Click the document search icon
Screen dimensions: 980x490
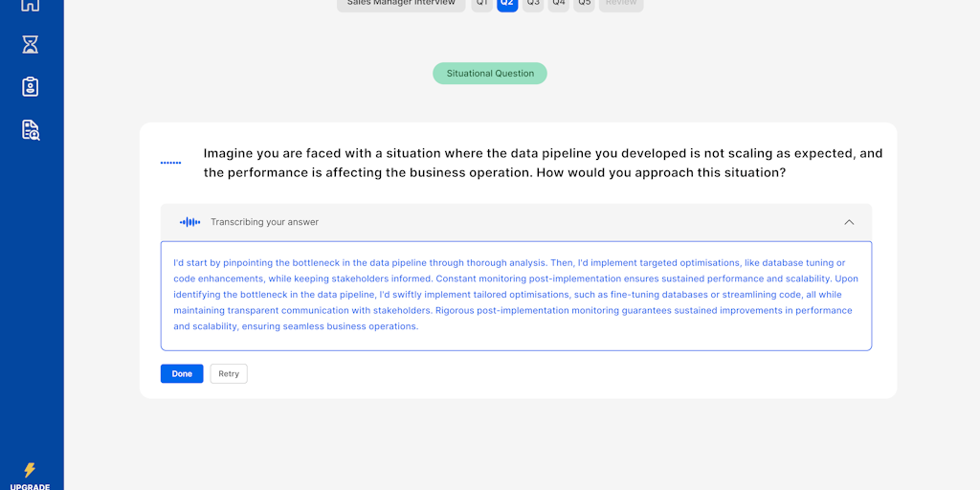(x=31, y=130)
